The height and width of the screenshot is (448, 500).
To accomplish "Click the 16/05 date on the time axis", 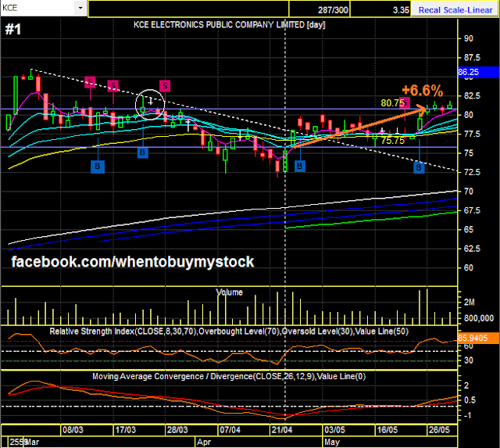I will [387, 430].
